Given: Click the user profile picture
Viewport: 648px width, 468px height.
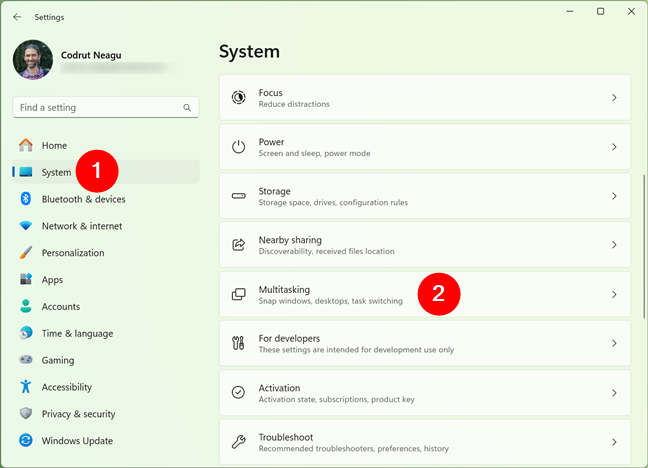Looking at the screenshot, I should [x=33, y=60].
